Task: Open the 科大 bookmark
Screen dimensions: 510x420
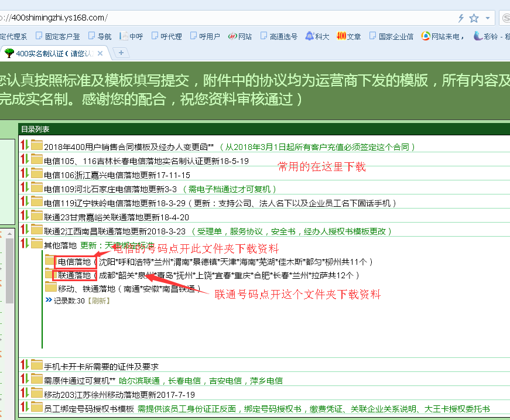Action: pyautogui.click(x=317, y=36)
